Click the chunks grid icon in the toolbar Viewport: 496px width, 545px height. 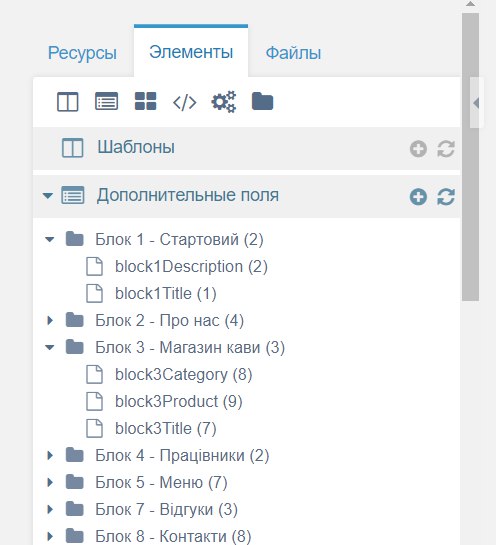145,101
